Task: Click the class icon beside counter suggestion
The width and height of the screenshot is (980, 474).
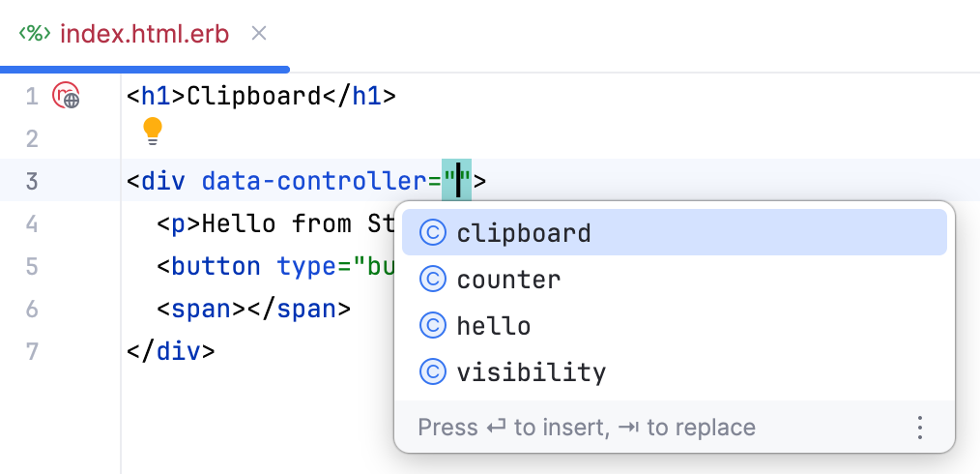Action: point(433,279)
